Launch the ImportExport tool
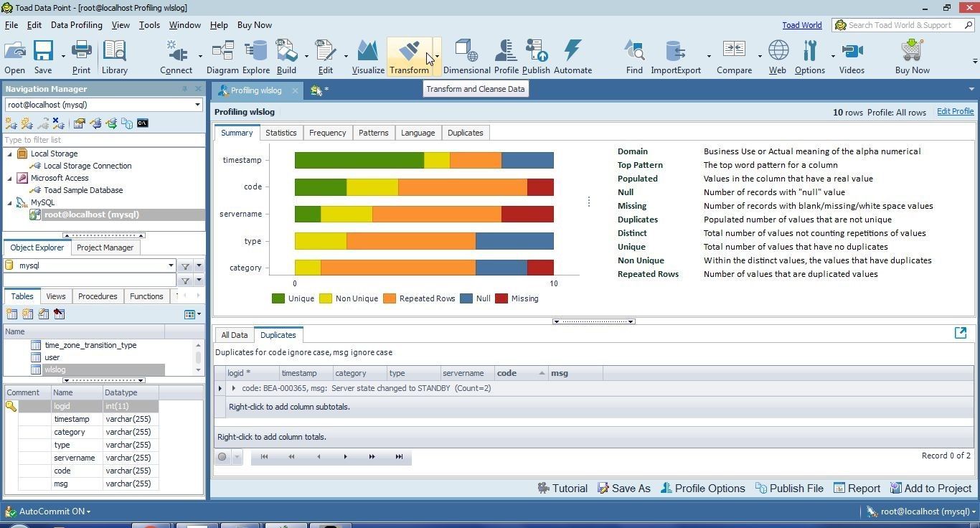This screenshot has height=528, width=980. tap(675, 57)
